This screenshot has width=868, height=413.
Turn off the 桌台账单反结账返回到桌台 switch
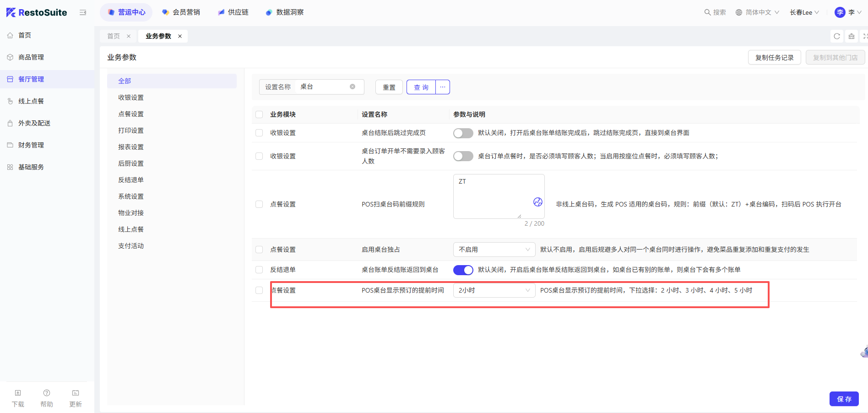[463, 270]
